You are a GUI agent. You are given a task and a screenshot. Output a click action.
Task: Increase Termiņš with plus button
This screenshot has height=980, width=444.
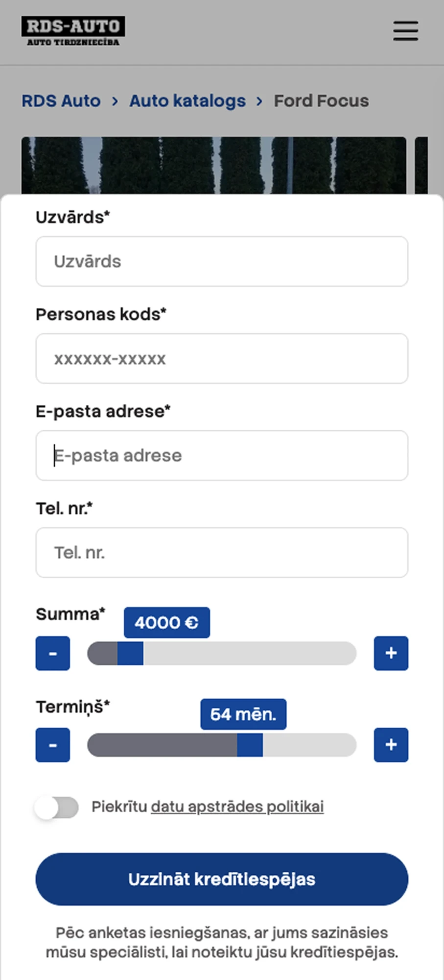click(x=391, y=745)
